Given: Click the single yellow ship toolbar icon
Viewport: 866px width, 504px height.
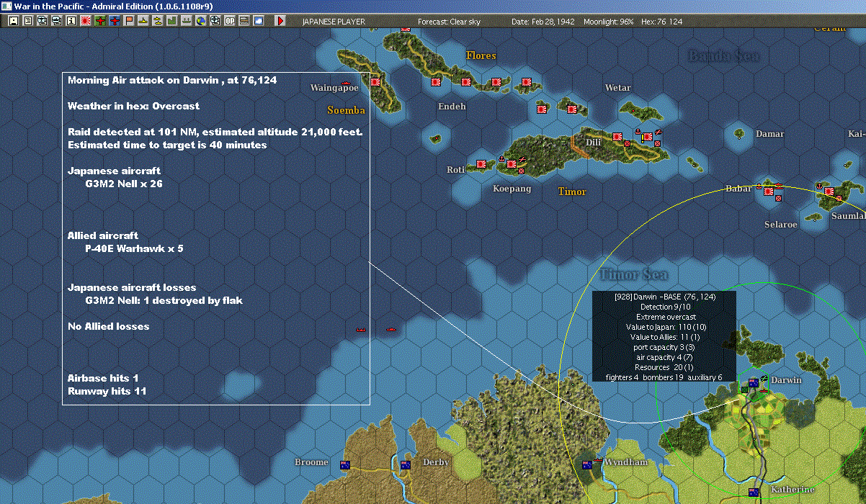Looking at the screenshot, I should [x=143, y=21].
